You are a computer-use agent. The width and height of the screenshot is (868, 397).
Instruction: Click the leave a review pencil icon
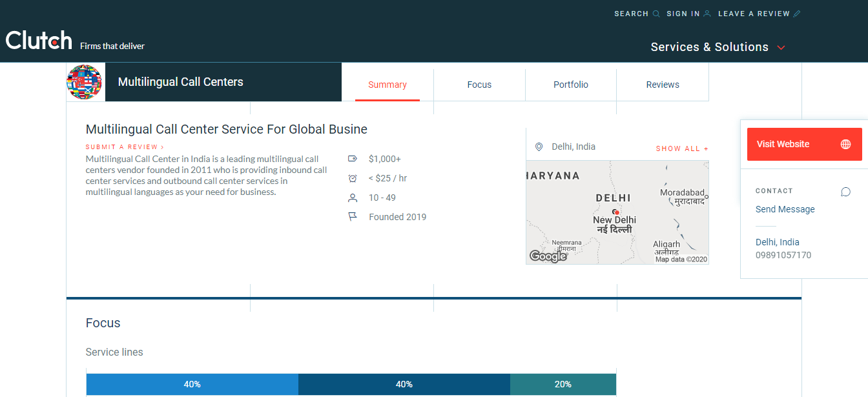[797, 14]
